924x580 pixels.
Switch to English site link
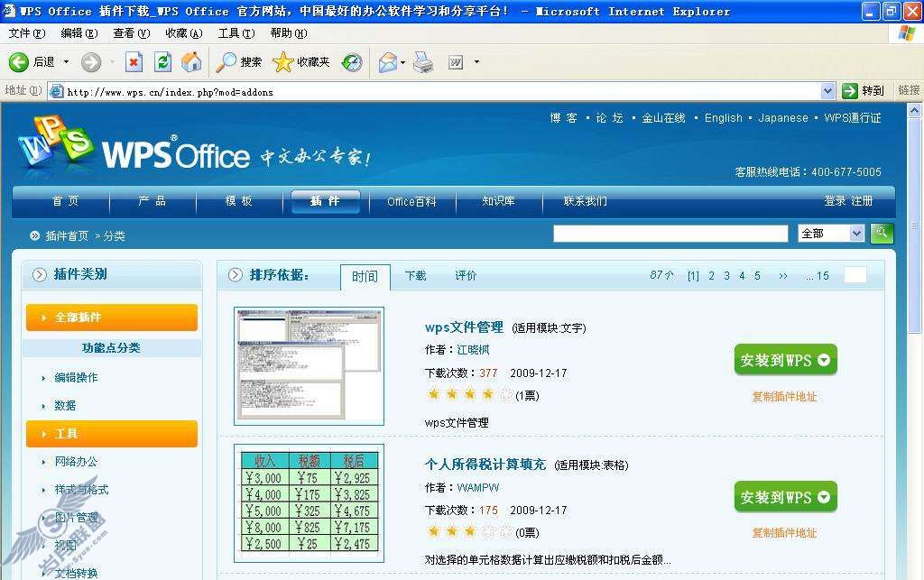[724, 118]
